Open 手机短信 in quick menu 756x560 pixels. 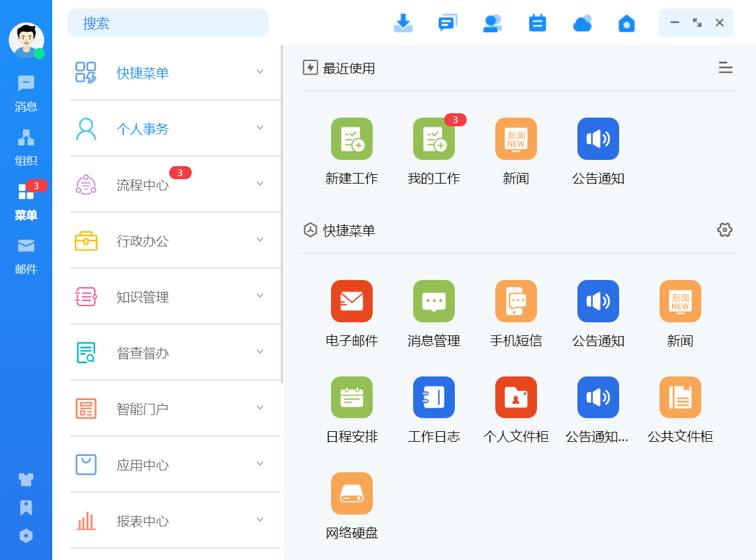pyautogui.click(x=516, y=301)
